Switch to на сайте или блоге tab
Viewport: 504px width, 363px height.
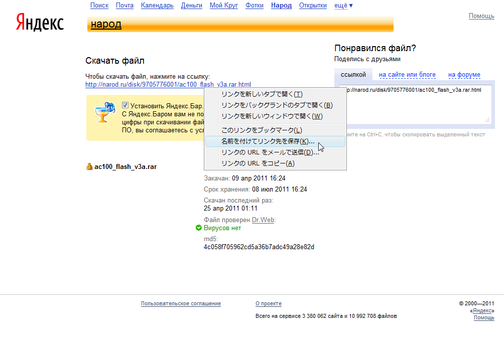(x=407, y=75)
